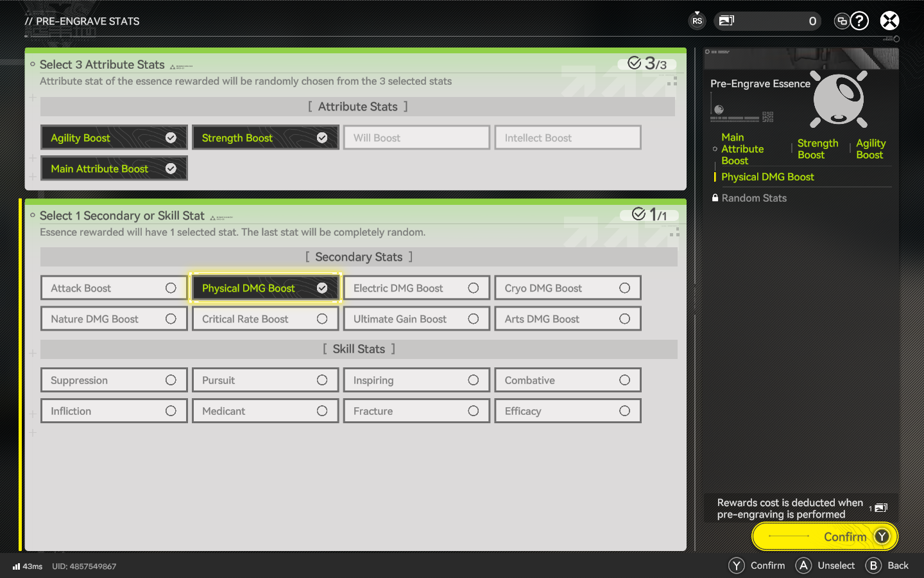Click Main Attribute Boost in the essence summary panel
This screenshot has width=924, height=578.
pos(742,149)
